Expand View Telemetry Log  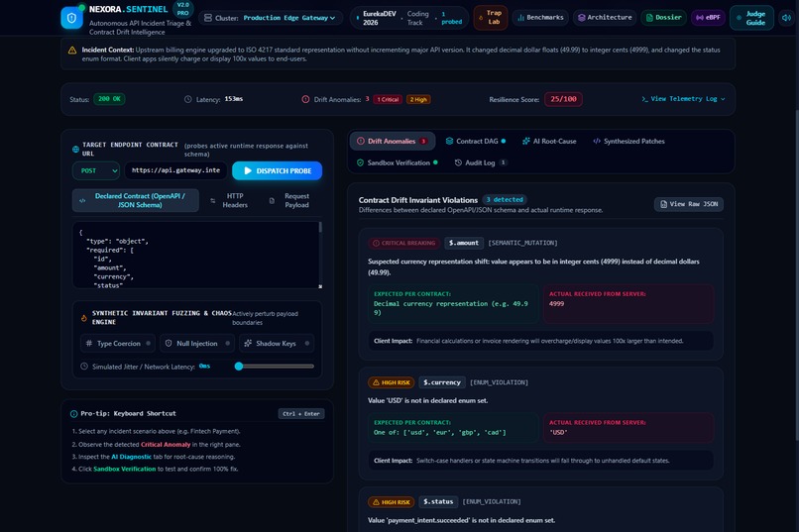click(x=683, y=99)
